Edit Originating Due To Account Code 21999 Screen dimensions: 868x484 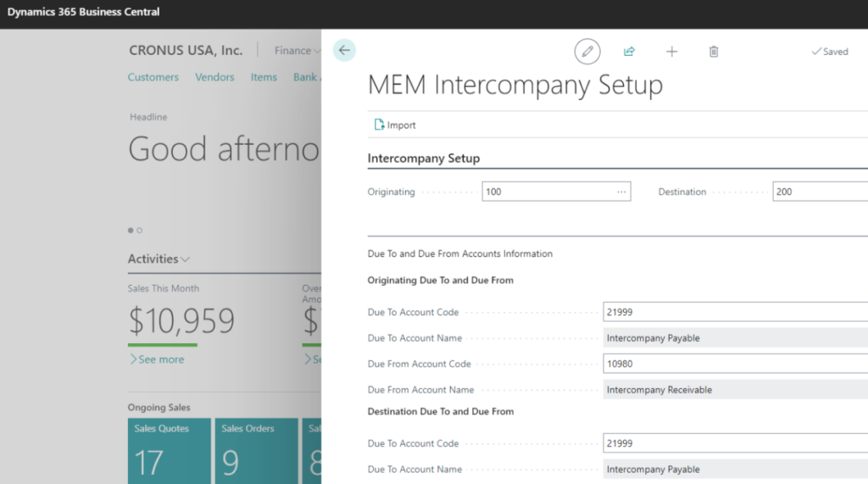tap(735, 312)
